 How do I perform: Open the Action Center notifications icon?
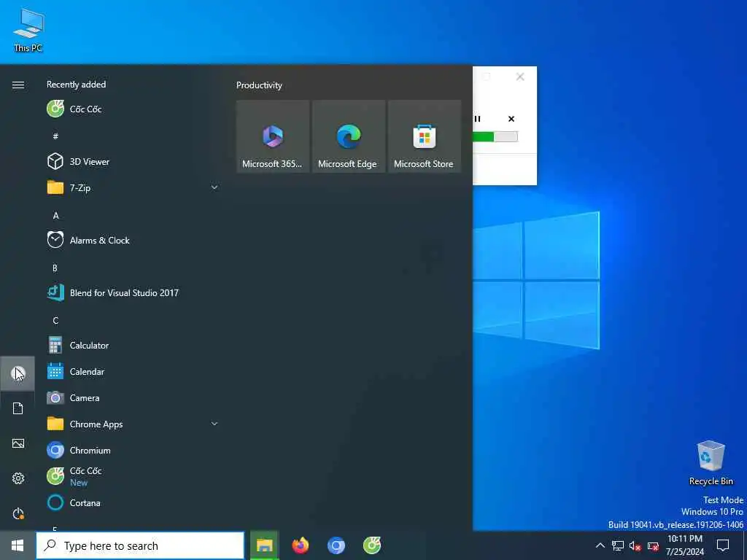point(723,545)
